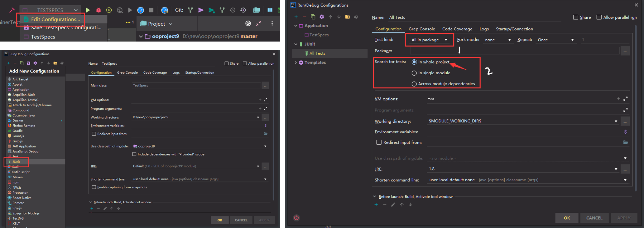Viewport: 644px width, 228px height.
Task: Open the Fork mode dropdown
Action: pyautogui.click(x=498, y=40)
